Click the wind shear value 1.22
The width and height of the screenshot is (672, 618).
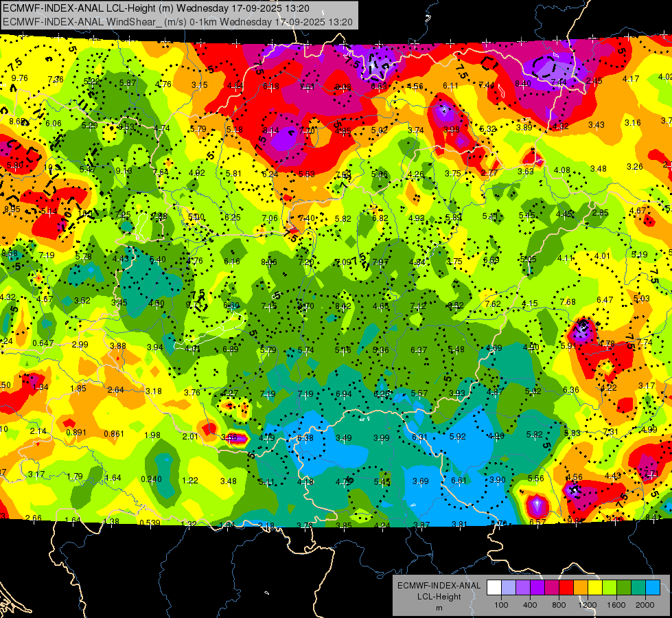(x=190, y=481)
